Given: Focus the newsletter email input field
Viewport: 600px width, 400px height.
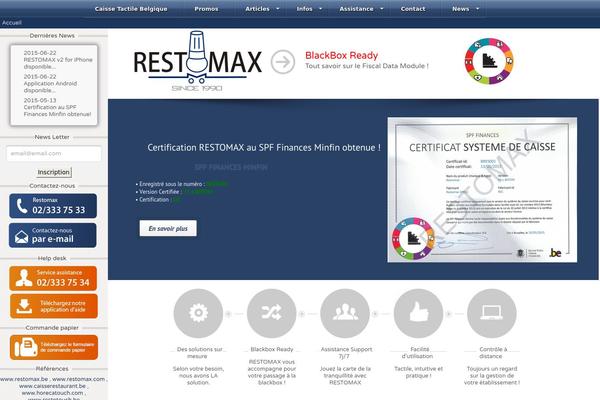Looking at the screenshot, I should point(54,153).
